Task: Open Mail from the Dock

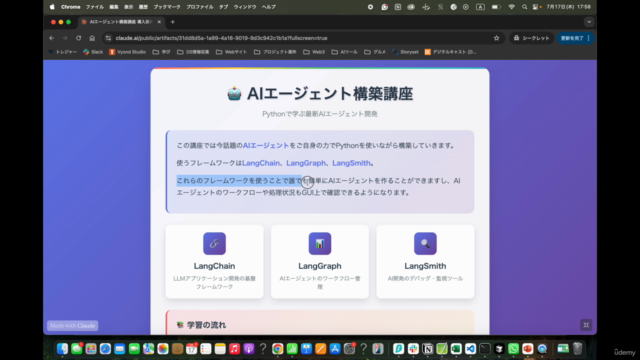Action: [120, 349]
